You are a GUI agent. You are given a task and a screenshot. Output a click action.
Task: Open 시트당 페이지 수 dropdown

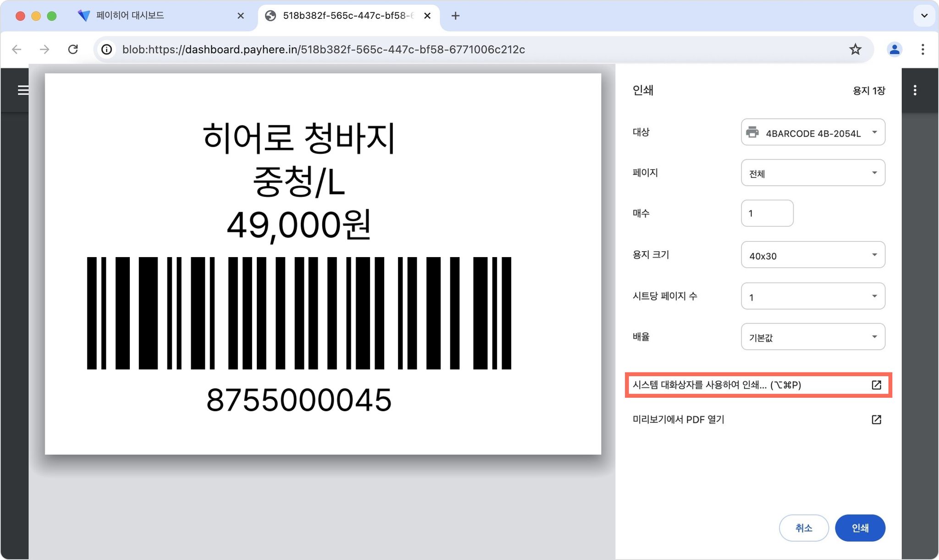[813, 296]
